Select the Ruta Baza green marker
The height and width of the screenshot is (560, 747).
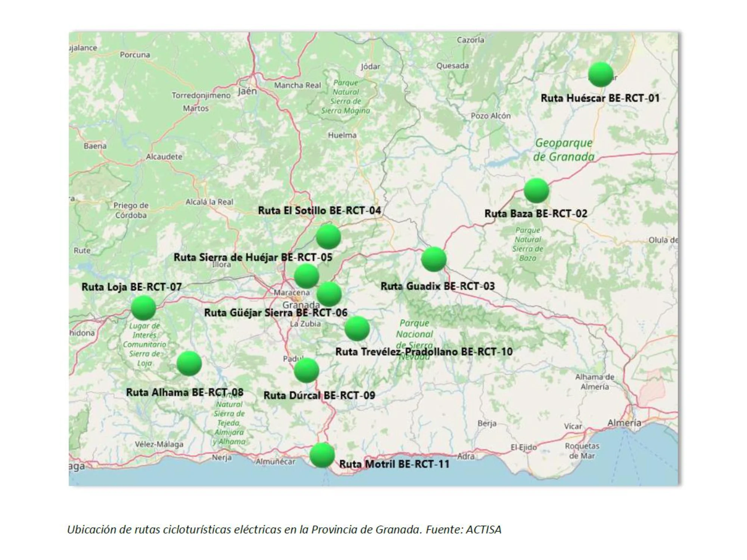tap(536, 190)
